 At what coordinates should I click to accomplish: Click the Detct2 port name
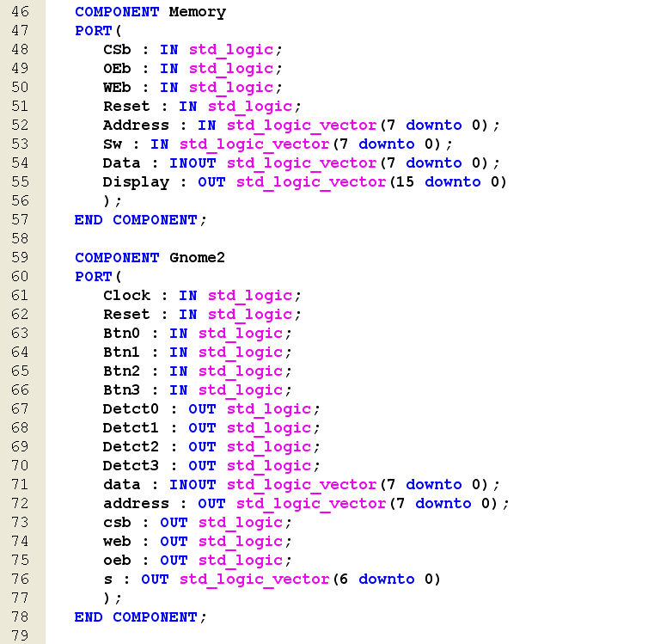131,447
